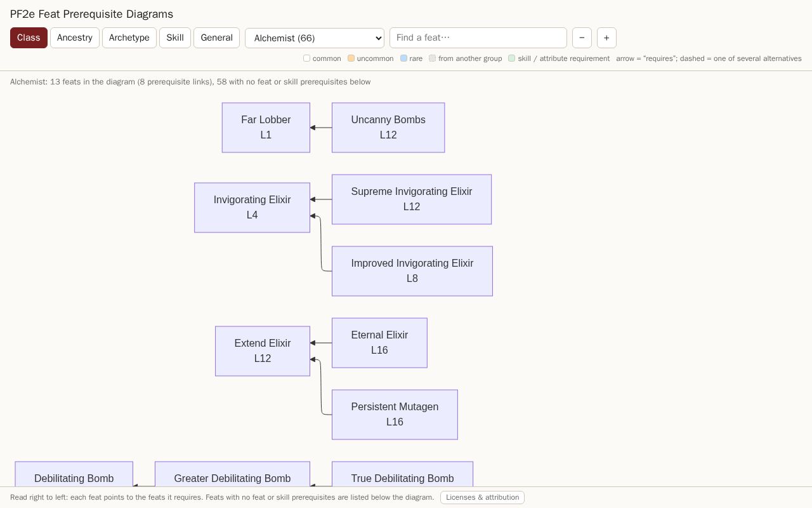Click the plus zoom-in button

coord(606,37)
